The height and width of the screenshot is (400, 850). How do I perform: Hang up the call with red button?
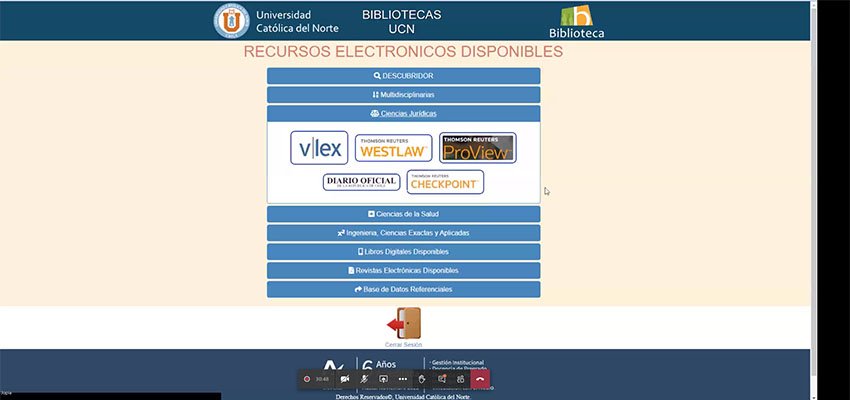point(480,379)
